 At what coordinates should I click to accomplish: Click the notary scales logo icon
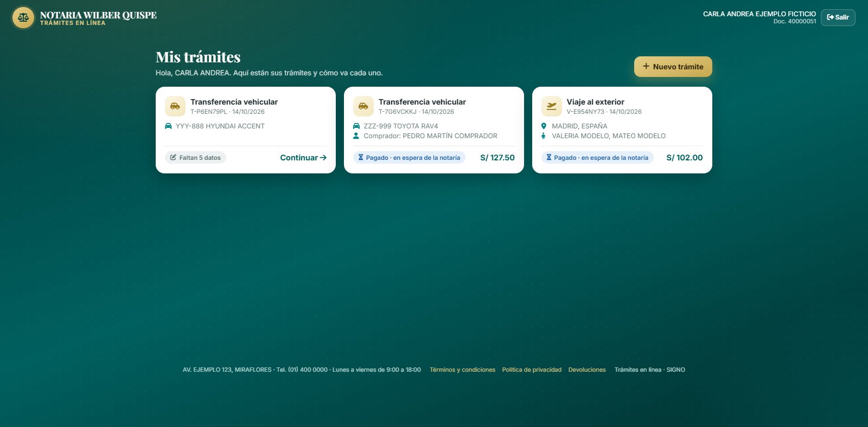[x=23, y=17]
